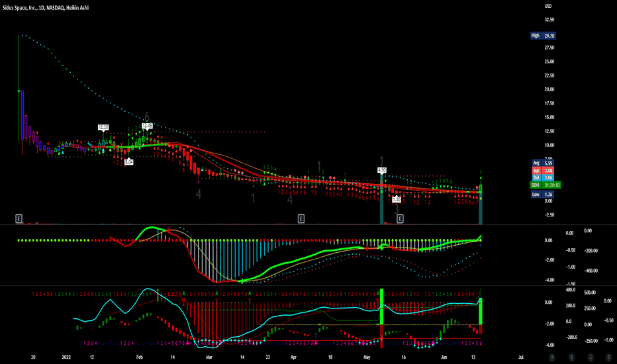Click the USD currency label
617x364 pixels.
pos(547,6)
